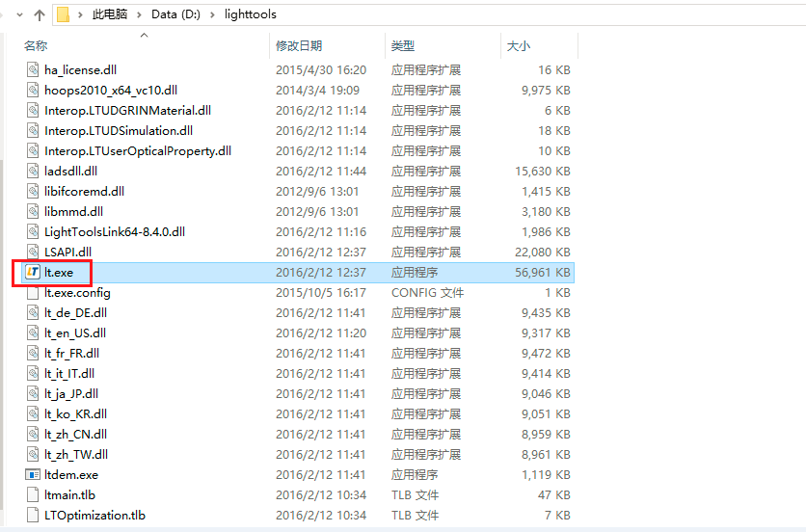The image size is (806, 532).
Task: Click the ha_license.dll file icon
Action: click(33, 70)
